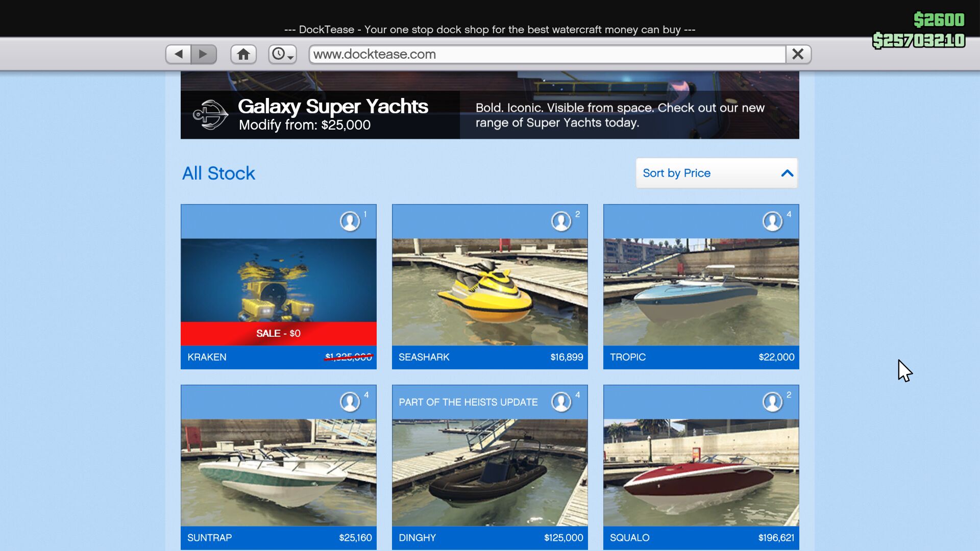
Task: Click the Squalo passenger seat icon
Action: point(773,402)
